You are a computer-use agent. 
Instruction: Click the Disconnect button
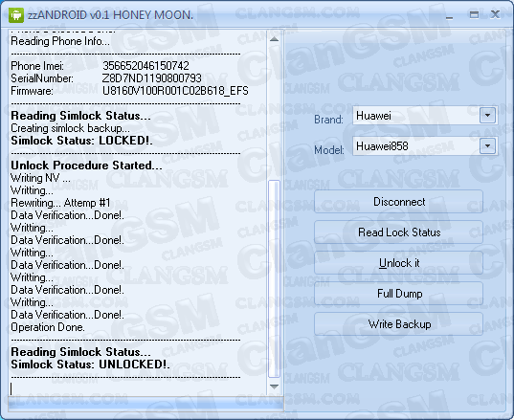pos(398,202)
